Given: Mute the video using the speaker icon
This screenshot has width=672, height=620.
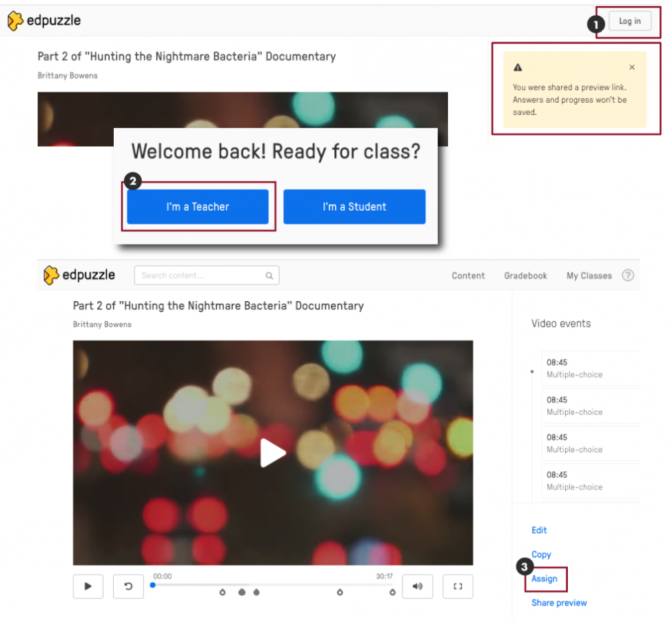Looking at the screenshot, I should pyautogui.click(x=417, y=586).
